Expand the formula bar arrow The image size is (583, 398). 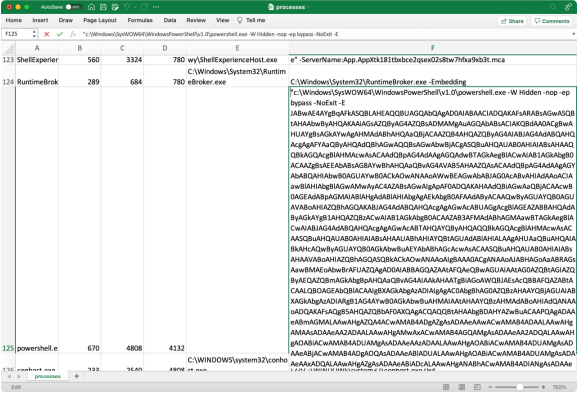tap(573, 34)
